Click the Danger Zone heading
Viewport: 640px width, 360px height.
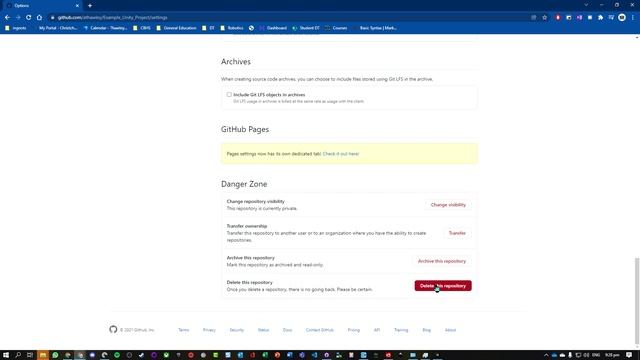tap(244, 184)
